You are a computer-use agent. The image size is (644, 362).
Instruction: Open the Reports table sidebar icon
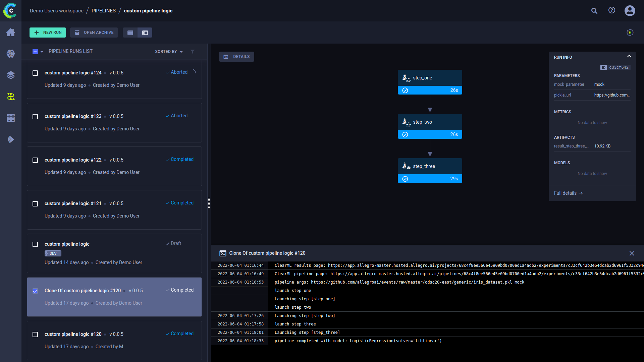(11, 118)
